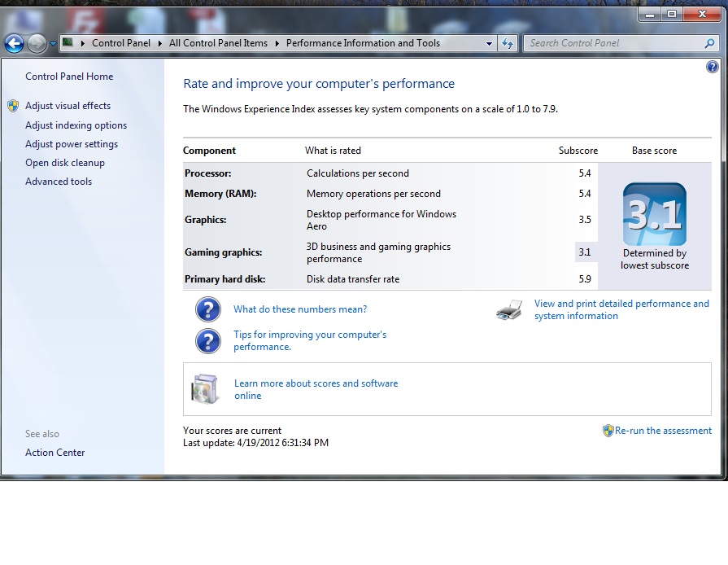This screenshot has height=565, width=728.
Task: Open Action Center link
Action: click(54, 452)
